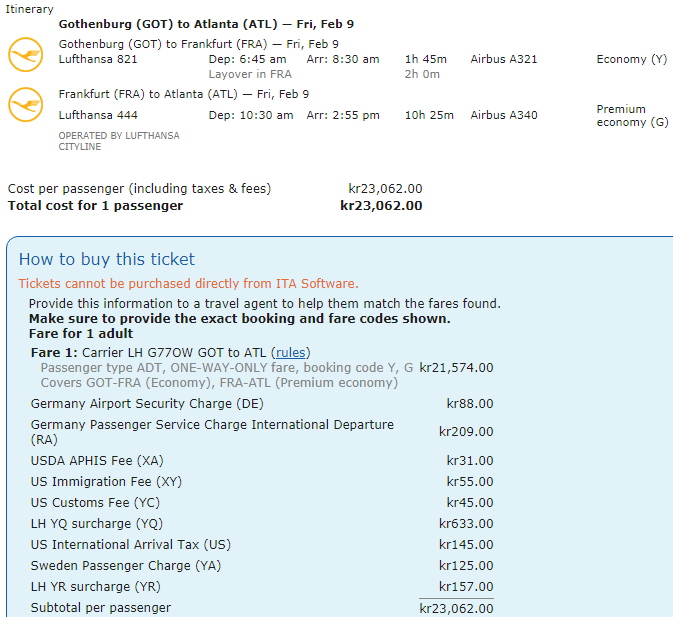Click departure time 'Dep: 6:45 am'

coord(247,59)
